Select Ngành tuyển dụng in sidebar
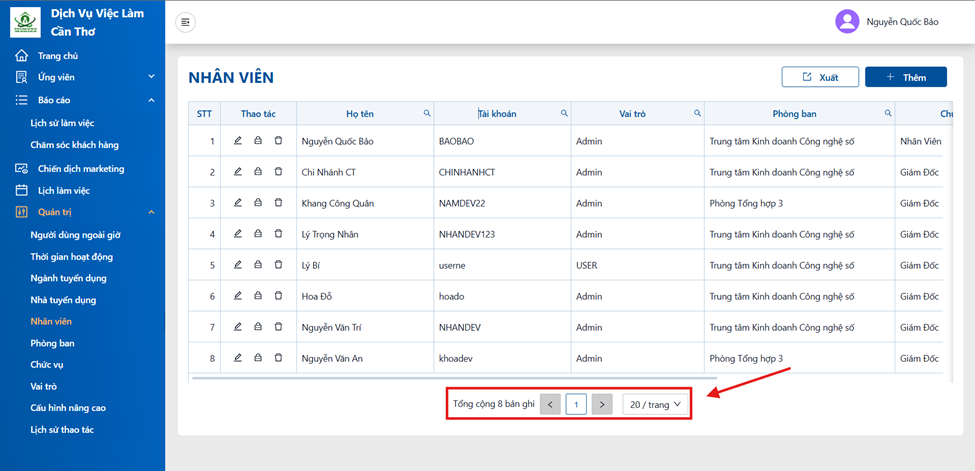This screenshot has height=471, width=975. (68, 278)
